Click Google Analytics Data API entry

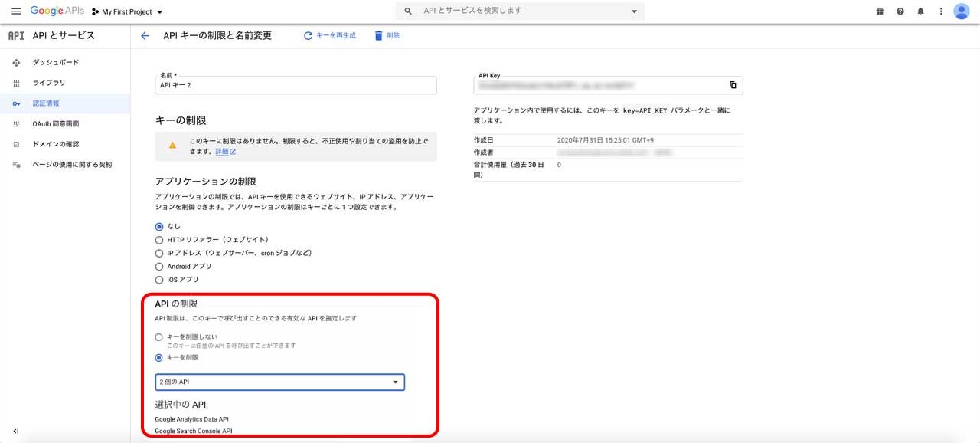[x=191, y=419]
